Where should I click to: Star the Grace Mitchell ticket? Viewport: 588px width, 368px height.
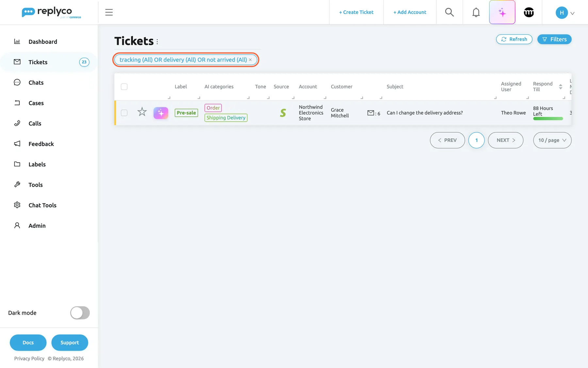tap(142, 112)
